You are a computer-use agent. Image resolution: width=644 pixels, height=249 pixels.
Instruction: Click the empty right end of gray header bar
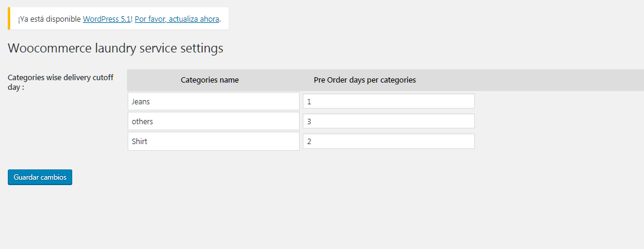click(x=560, y=80)
